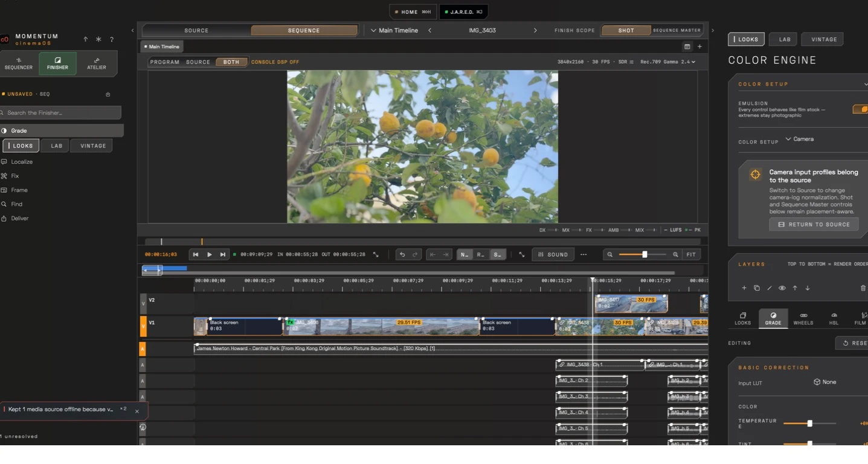Open the Main Timeline dropdown
This screenshot has height=464, width=868.
coord(394,30)
